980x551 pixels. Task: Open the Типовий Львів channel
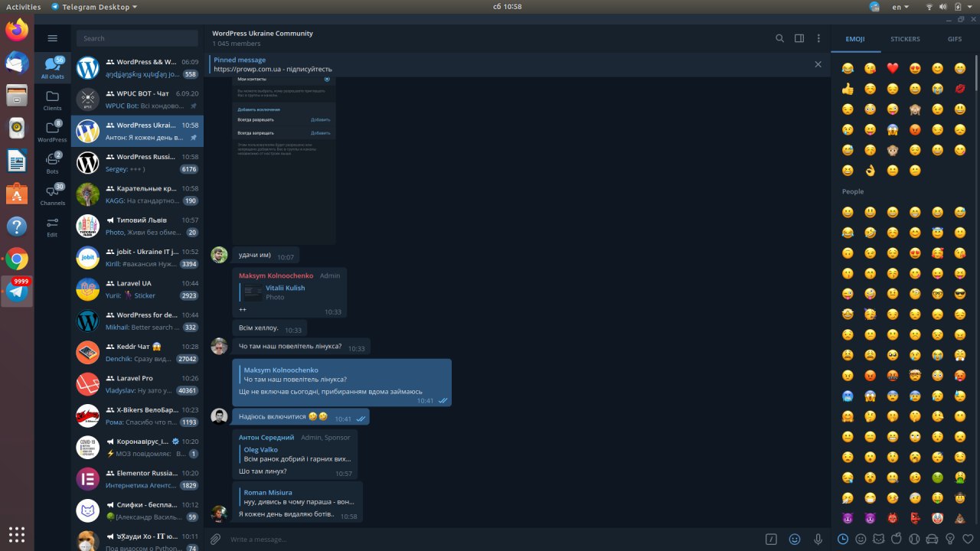(x=137, y=226)
